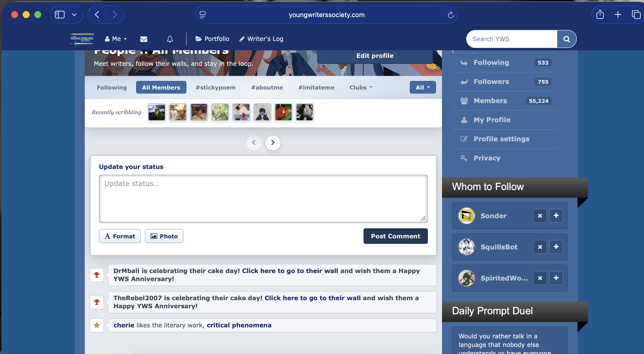The image size is (644, 354).
Task: Click the Daily Prompt Duel question text
Action: click(x=504, y=344)
